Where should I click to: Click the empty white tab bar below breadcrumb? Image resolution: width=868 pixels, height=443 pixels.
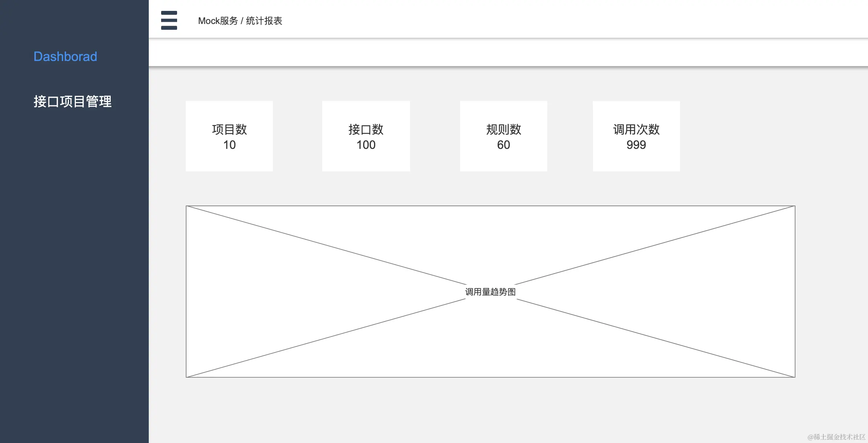coord(508,52)
